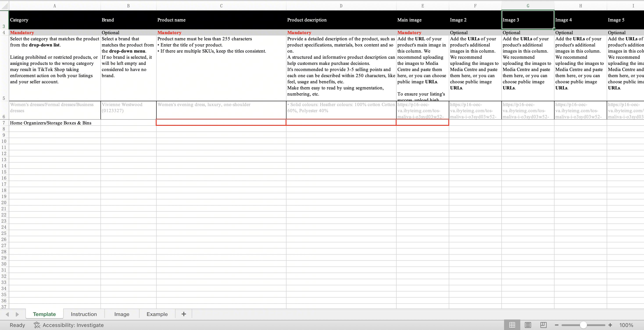644x330 pixels.
Task: Click the example image URL in column F
Action: (x=475, y=110)
